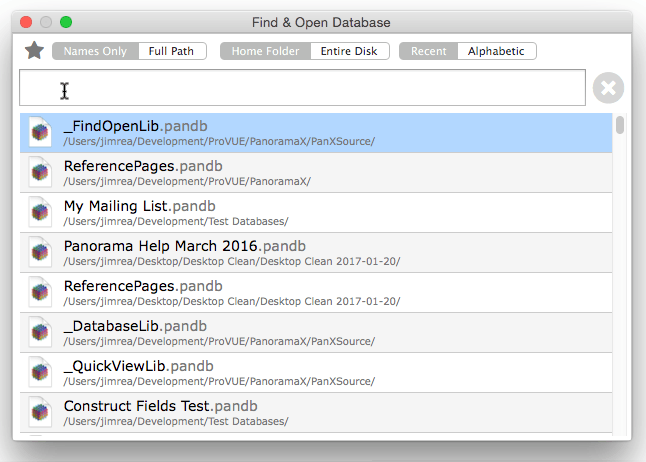Sort the list by Recent

428,51
